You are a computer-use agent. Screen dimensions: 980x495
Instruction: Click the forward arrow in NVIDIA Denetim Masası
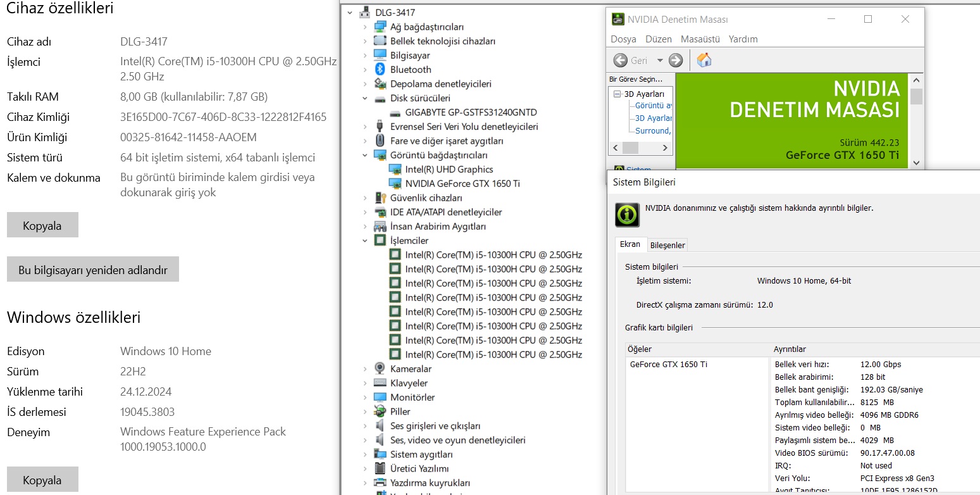(x=676, y=60)
